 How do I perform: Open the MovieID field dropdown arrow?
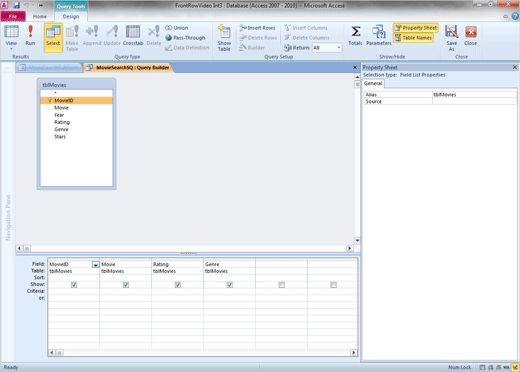pyautogui.click(x=96, y=264)
